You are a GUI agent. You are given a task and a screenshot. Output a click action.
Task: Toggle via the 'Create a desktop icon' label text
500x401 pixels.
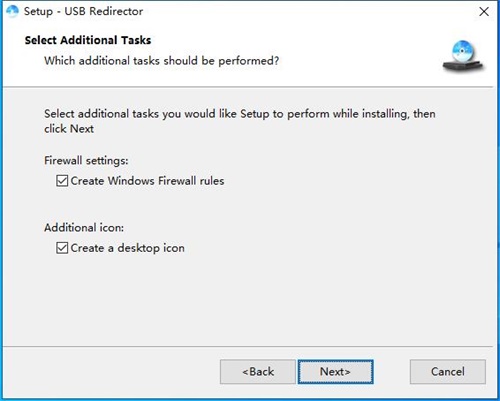pyautogui.click(x=128, y=248)
